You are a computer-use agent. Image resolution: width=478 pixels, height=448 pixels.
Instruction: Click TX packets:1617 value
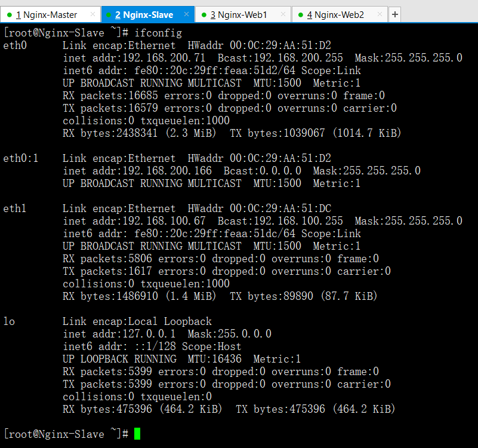[107, 271]
